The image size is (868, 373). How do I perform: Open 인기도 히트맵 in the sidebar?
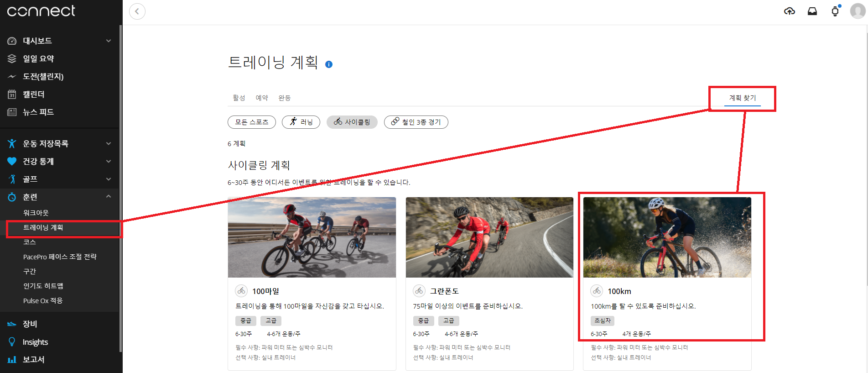(x=43, y=286)
